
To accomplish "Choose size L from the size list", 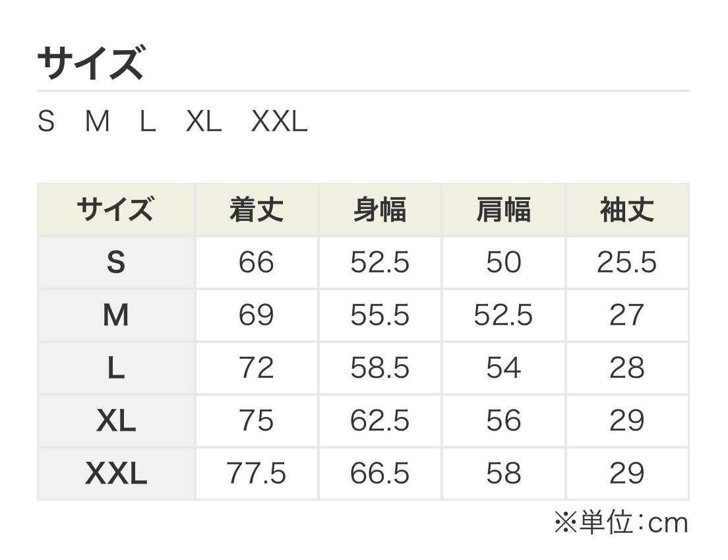I will 148,122.
